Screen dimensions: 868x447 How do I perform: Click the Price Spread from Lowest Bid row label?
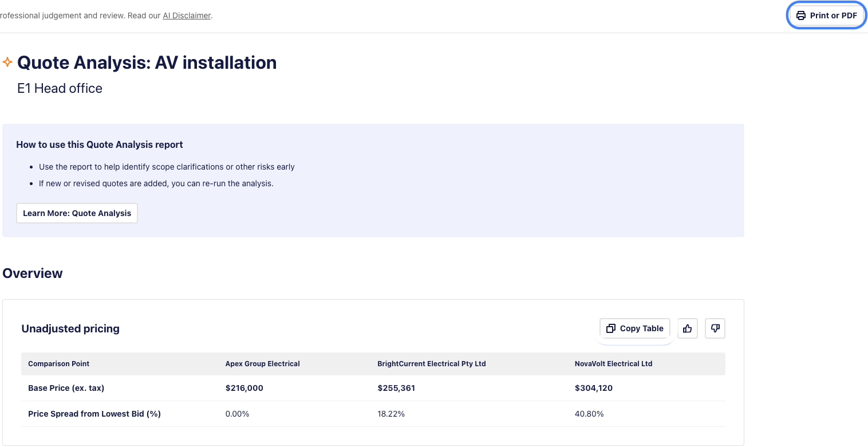pyautogui.click(x=94, y=414)
